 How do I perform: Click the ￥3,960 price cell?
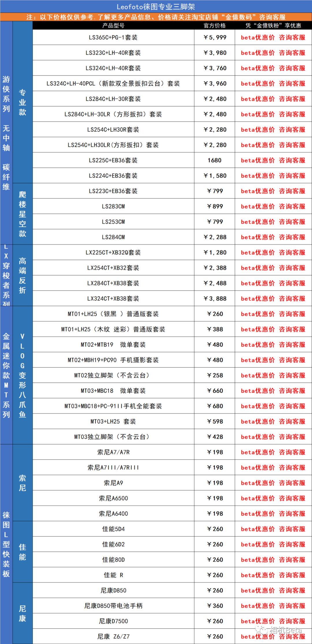coord(215,83)
